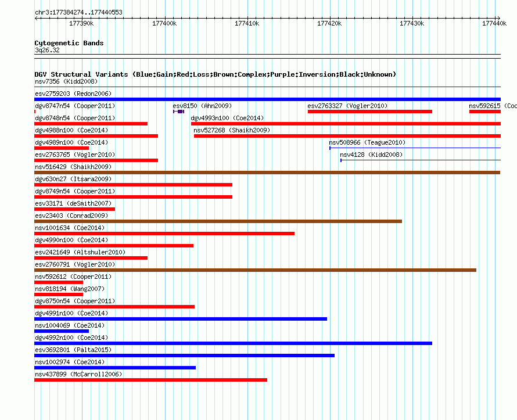Select the dgv4993n100 (Coe2014) red bar
The height and width of the screenshot is (420, 517).
pyautogui.click(x=346, y=124)
